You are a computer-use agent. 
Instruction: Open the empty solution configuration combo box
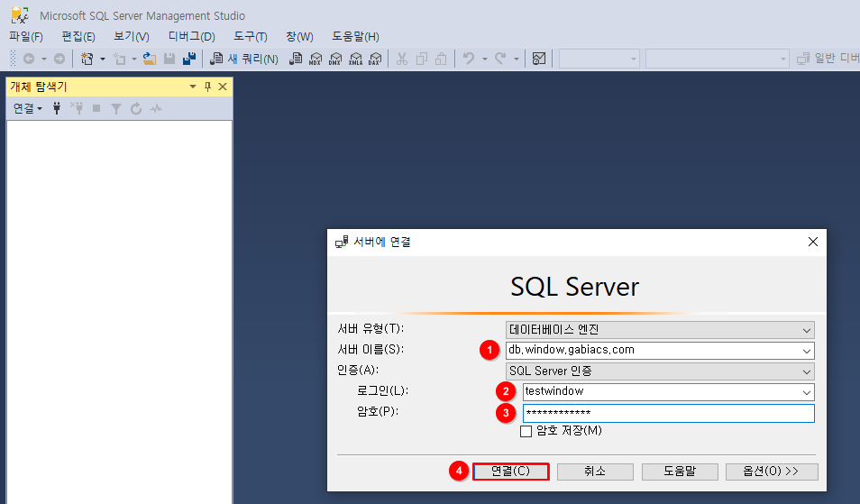coord(599,58)
